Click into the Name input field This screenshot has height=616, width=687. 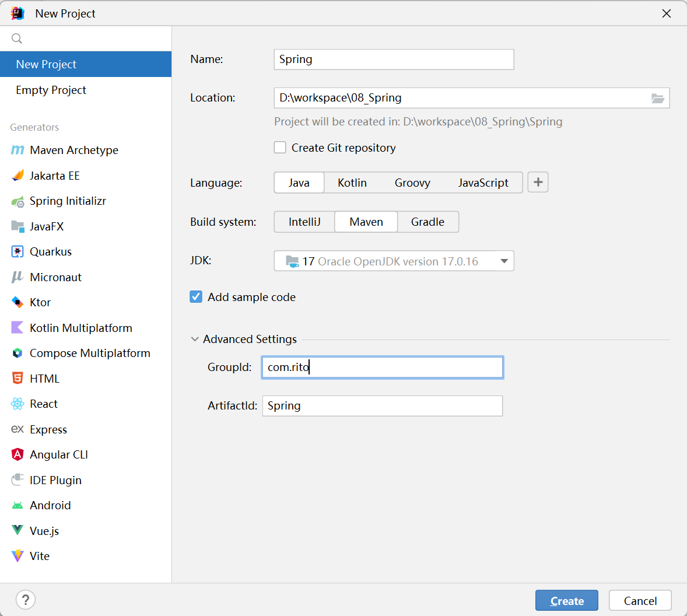[x=394, y=60]
